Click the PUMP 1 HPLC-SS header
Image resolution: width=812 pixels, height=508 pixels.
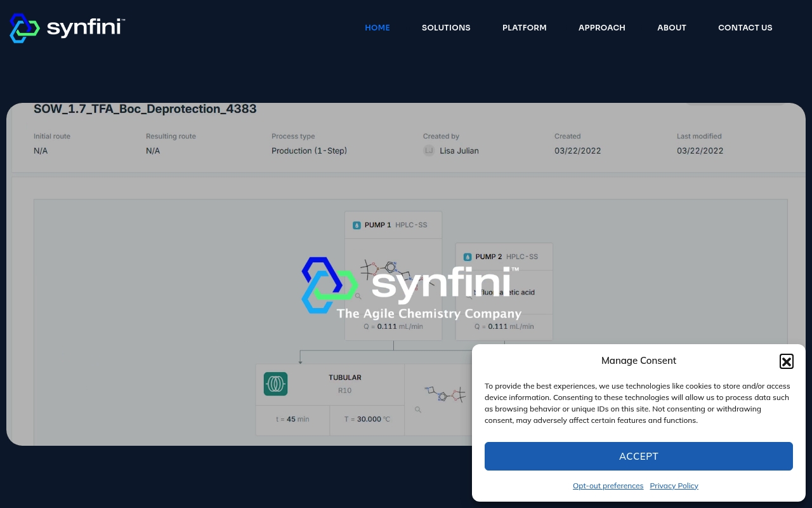[393, 225]
